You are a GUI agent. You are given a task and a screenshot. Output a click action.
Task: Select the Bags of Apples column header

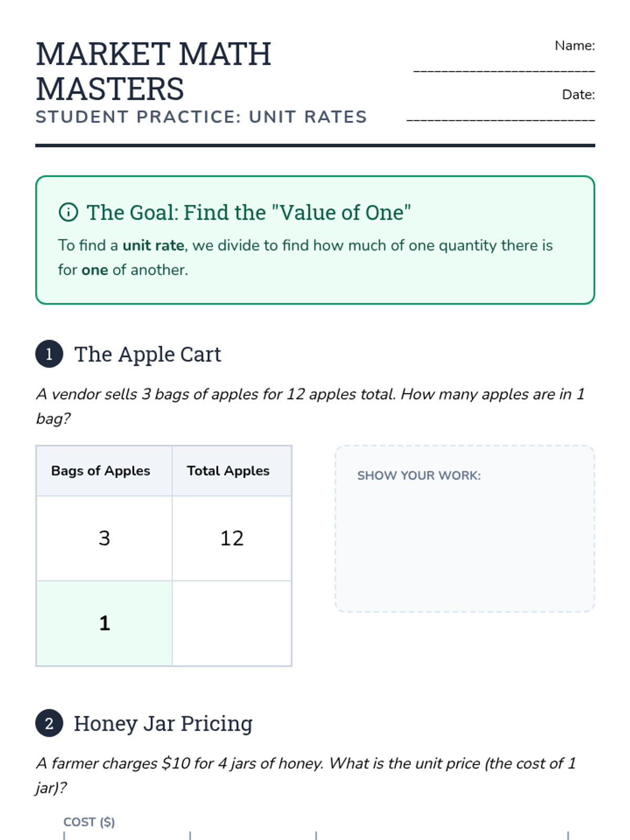click(x=101, y=471)
